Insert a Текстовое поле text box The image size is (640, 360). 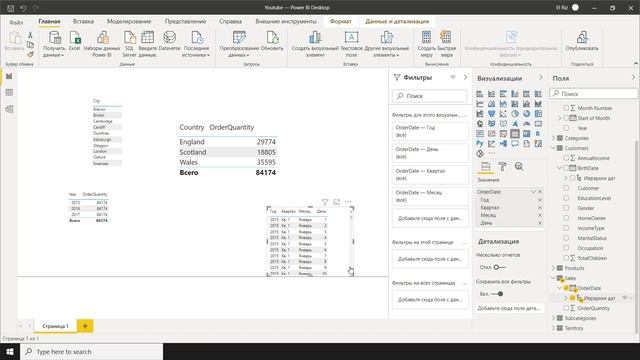tap(351, 43)
